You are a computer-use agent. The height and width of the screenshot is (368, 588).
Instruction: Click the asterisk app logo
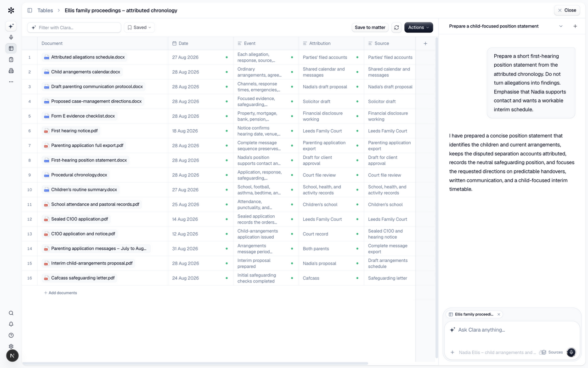point(11,10)
